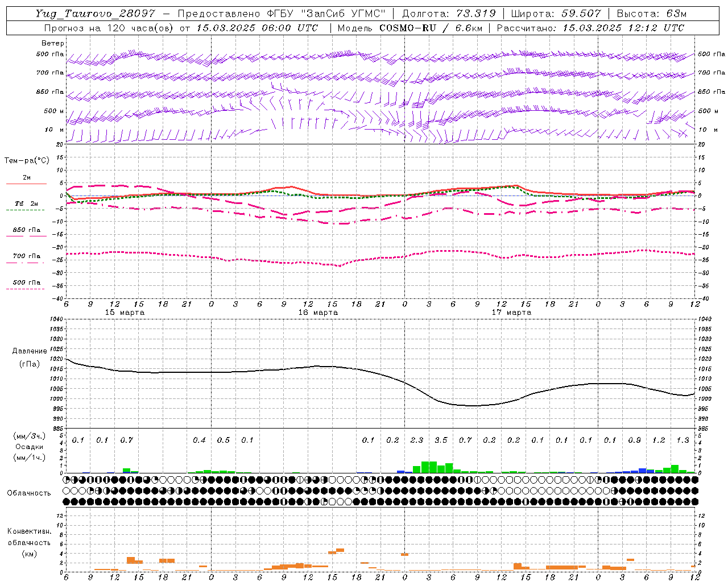Click the Конвективн. convective cloud label
Image resolution: width=728 pixels, height=582 pixels.
point(29,531)
